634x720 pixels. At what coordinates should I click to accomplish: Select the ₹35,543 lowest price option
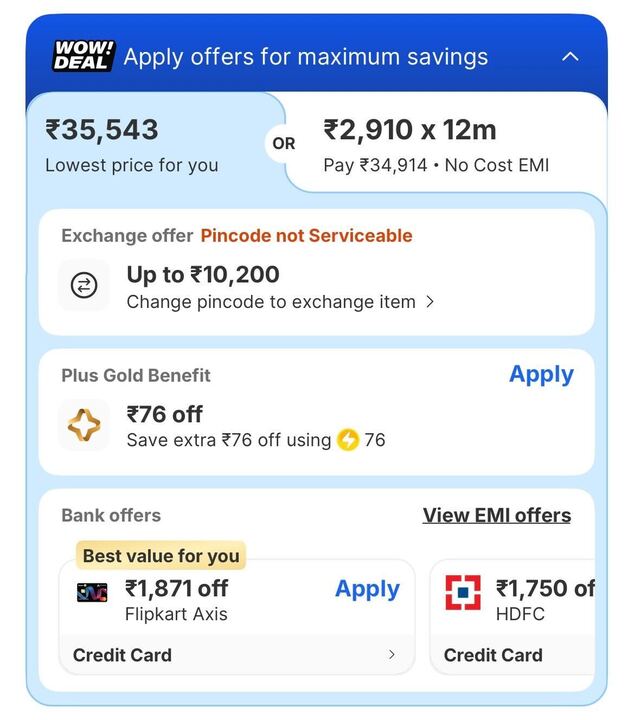tap(131, 145)
